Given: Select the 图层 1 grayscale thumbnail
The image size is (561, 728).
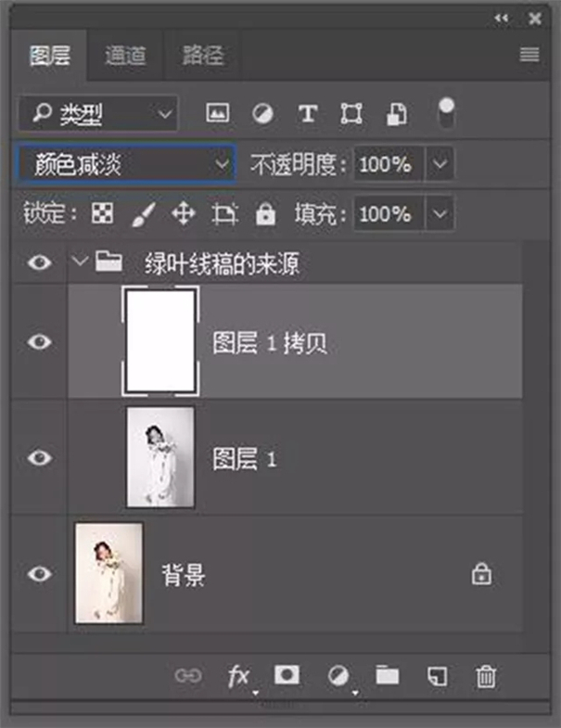Looking at the screenshot, I should (x=160, y=457).
